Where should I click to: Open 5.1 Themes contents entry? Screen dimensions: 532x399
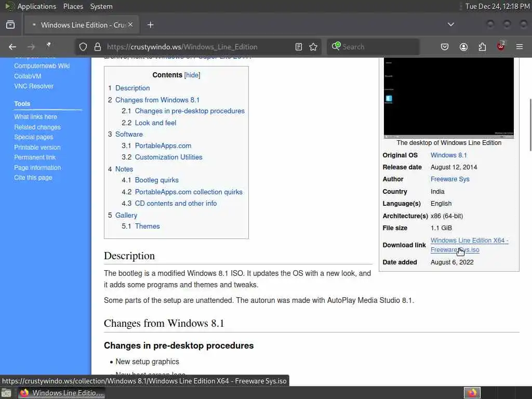click(147, 227)
